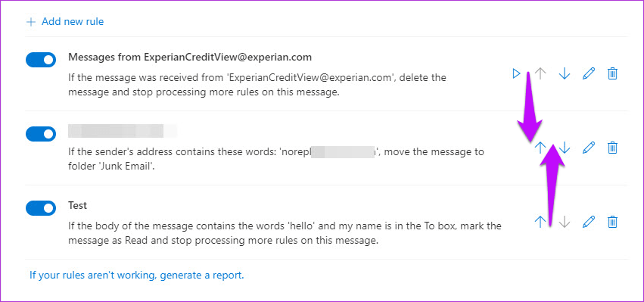Run the Experian rule now play icon
Viewport: 644px width, 302px height.
[516, 74]
